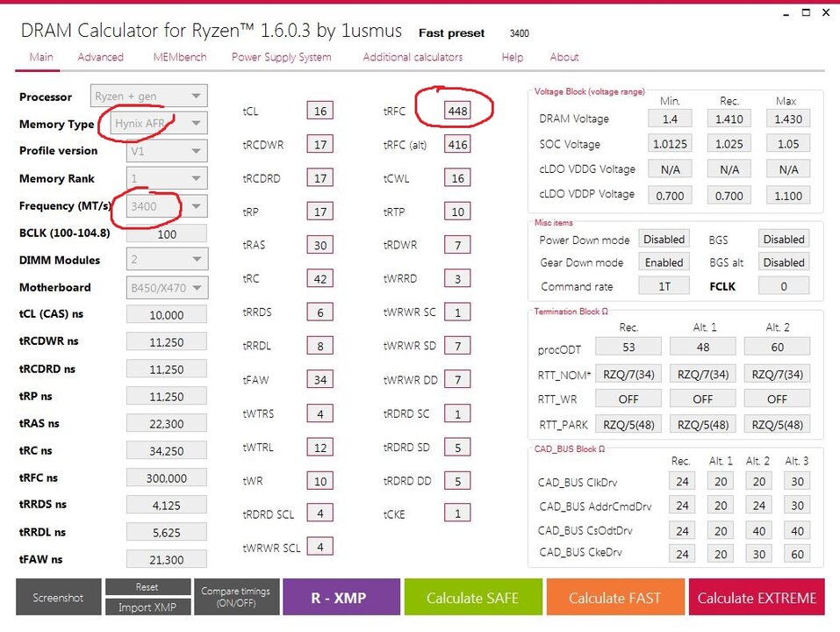Click Gear Down mode Enabled value
This screenshot has width=840, height=632.
tap(664, 262)
